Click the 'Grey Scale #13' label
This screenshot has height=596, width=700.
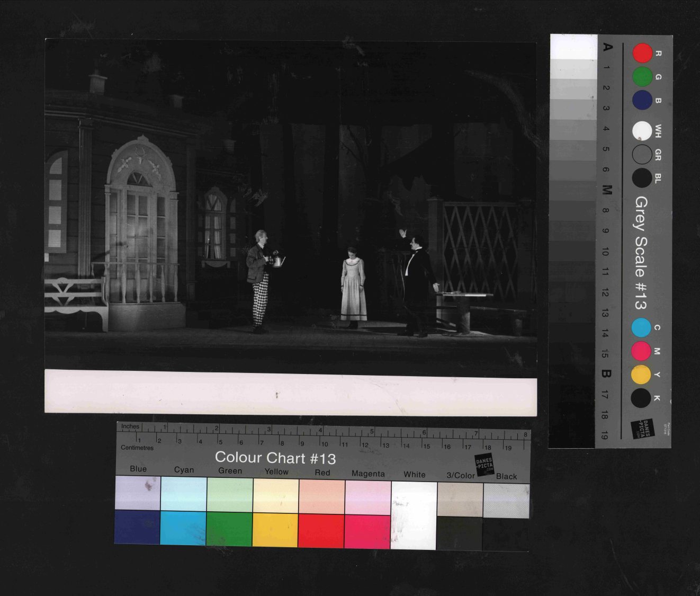[641, 253]
